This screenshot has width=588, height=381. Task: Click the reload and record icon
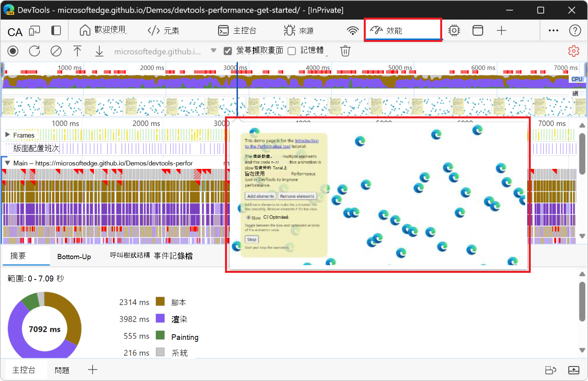click(34, 51)
